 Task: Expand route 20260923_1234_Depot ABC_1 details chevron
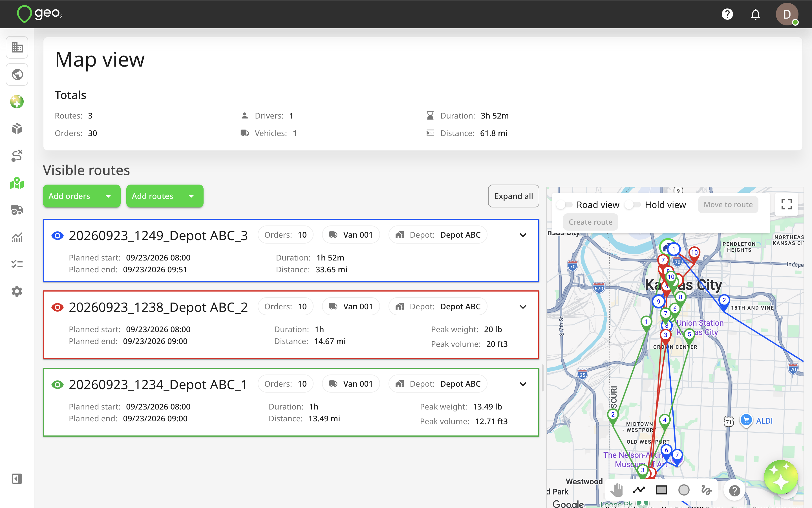coord(523,384)
